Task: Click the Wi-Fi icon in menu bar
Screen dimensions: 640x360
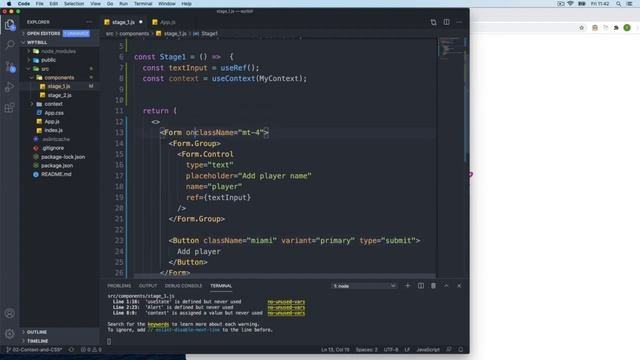Action: pos(570,4)
